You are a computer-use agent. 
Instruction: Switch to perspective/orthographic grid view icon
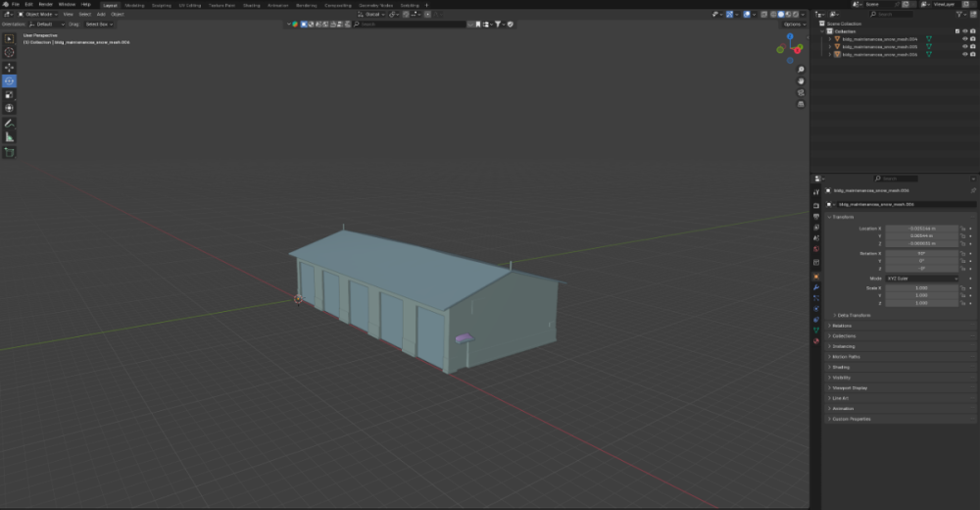click(801, 103)
